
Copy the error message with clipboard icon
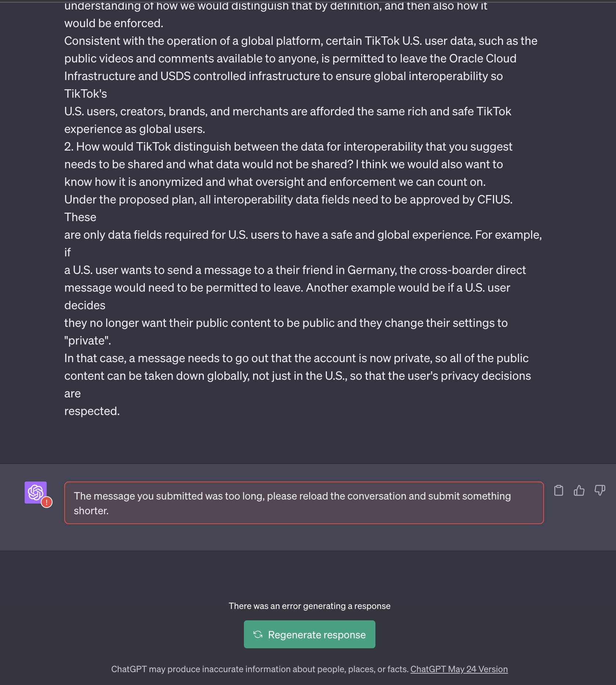[558, 490]
